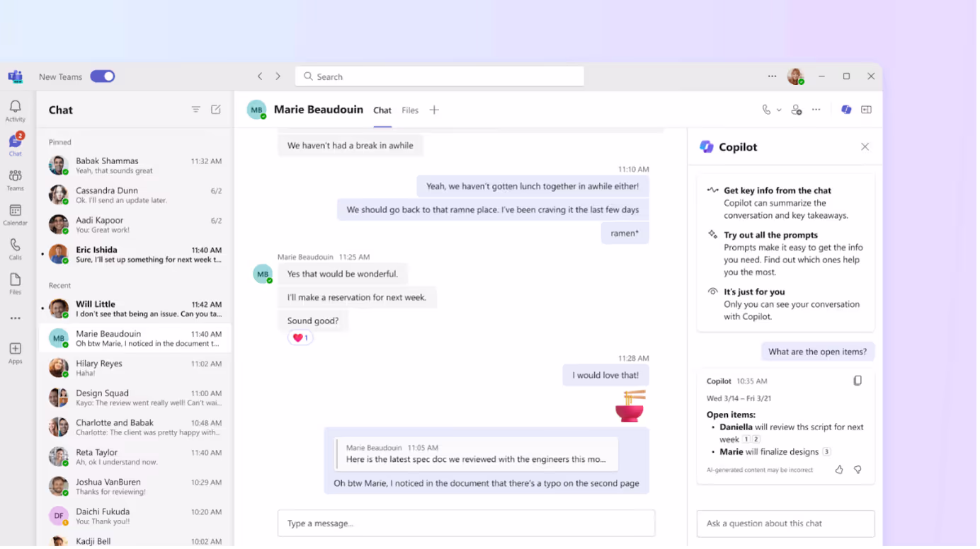Viewport: 980px width, 549px height.
Task: Open the Calendar icon in sidebar
Action: point(15,214)
